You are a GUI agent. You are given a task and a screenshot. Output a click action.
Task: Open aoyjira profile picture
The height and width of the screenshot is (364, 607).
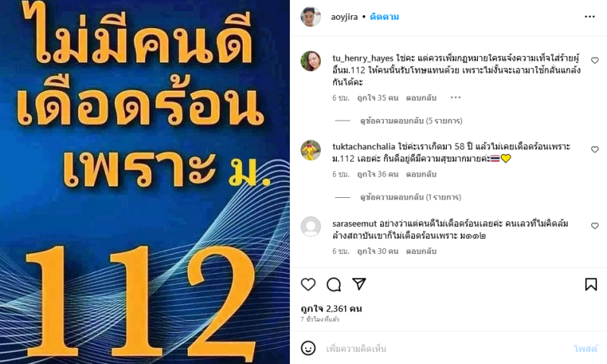pyautogui.click(x=311, y=17)
